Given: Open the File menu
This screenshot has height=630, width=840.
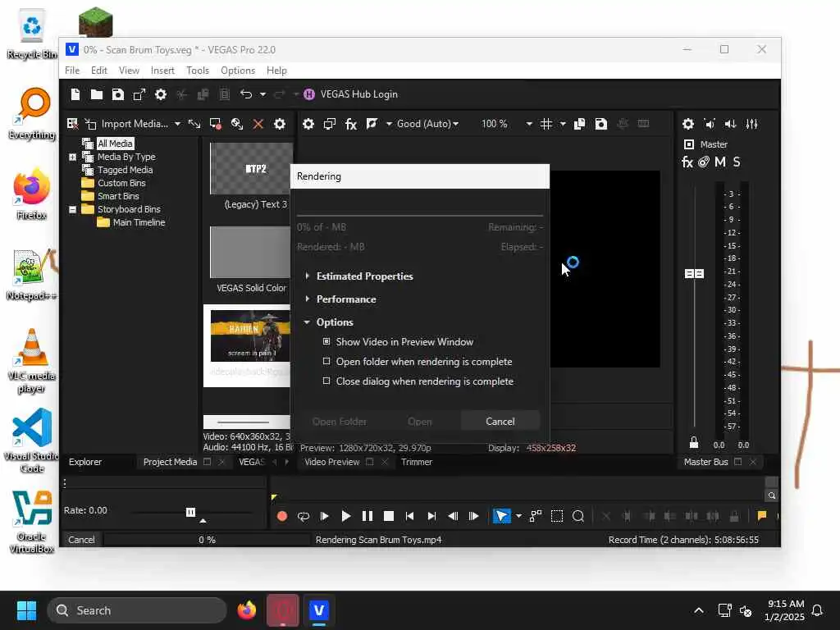Looking at the screenshot, I should pyautogui.click(x=72, y=71).
